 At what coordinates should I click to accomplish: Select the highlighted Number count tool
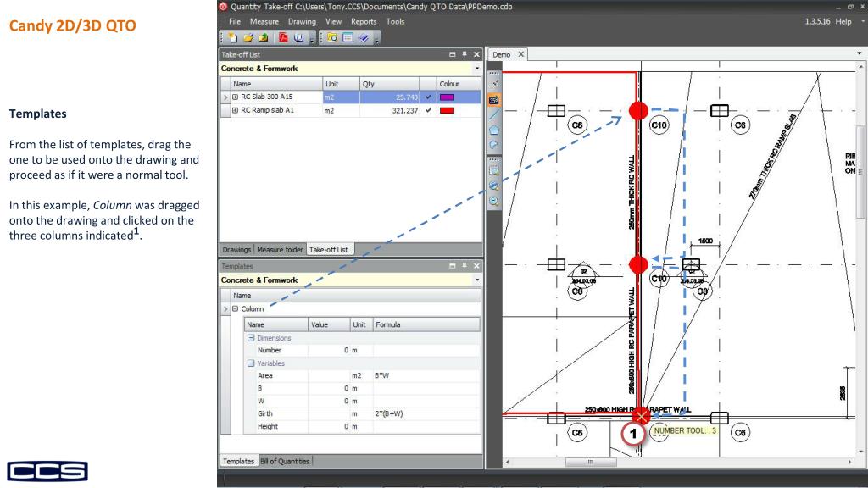pyautogui.click(x=494, y=100)
